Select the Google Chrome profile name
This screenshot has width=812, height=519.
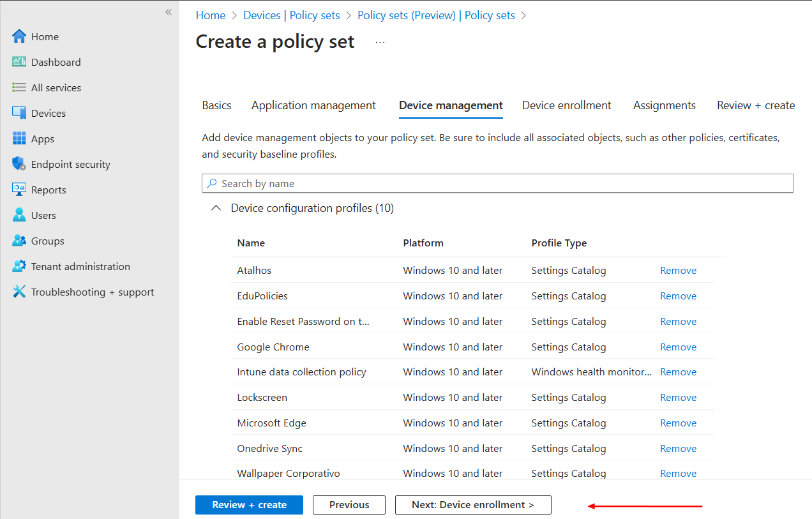pos(273,347)
